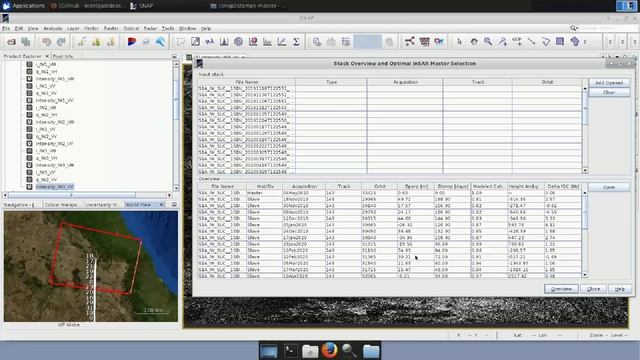Select the GCP placing tool

click(517, 42)
